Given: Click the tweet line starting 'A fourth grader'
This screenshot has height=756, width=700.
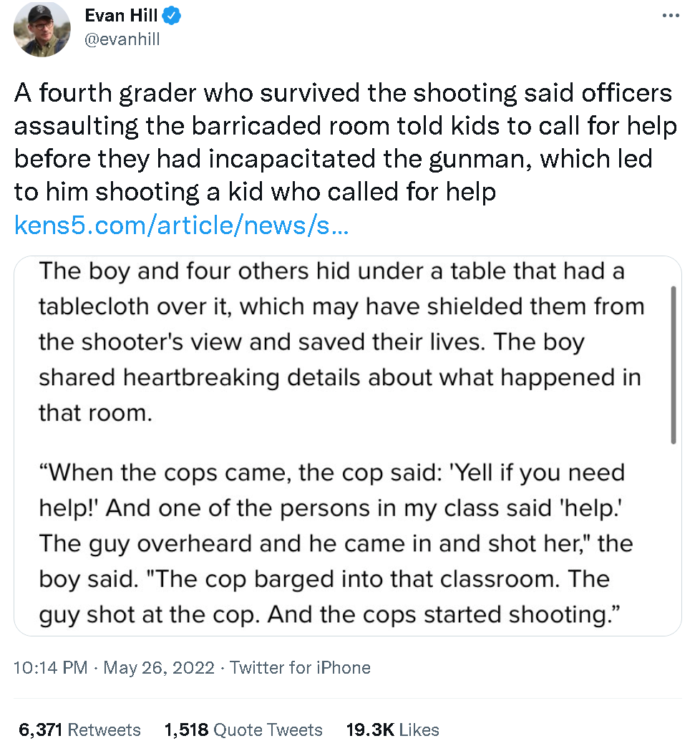Looking at the screenshot, I should pos(343,93).
